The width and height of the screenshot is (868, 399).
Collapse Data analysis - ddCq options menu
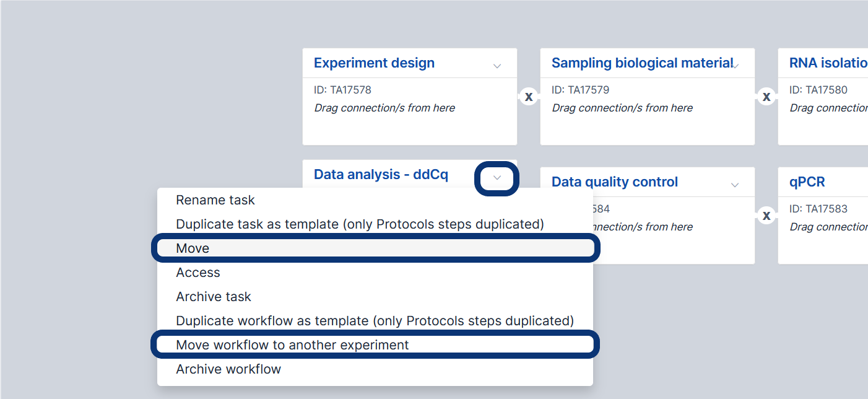[497, 178]
